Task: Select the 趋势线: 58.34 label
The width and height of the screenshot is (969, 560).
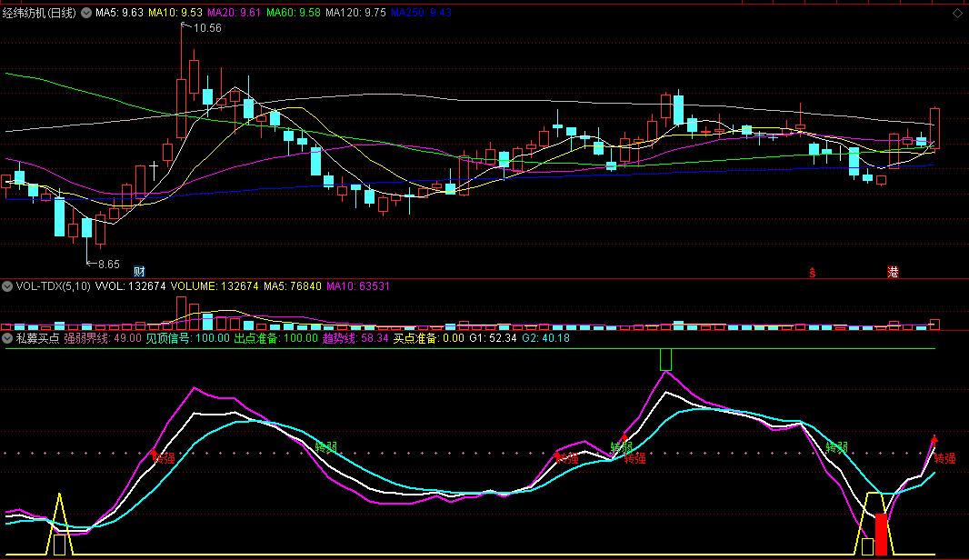Action: [355, 338]
